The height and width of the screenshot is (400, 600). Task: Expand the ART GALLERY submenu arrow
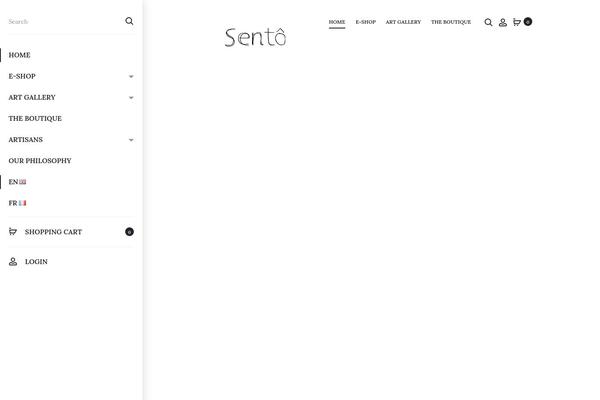point(131,97)
